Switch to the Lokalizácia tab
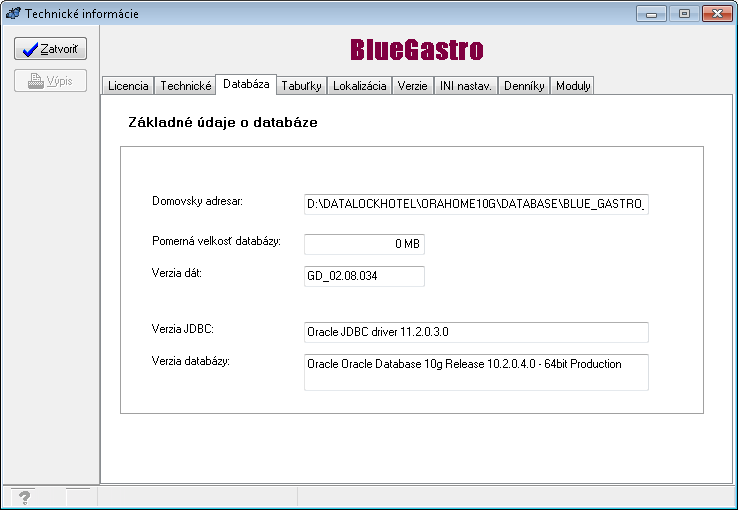The width and height of the screenshot is (738, 510). 360,86
